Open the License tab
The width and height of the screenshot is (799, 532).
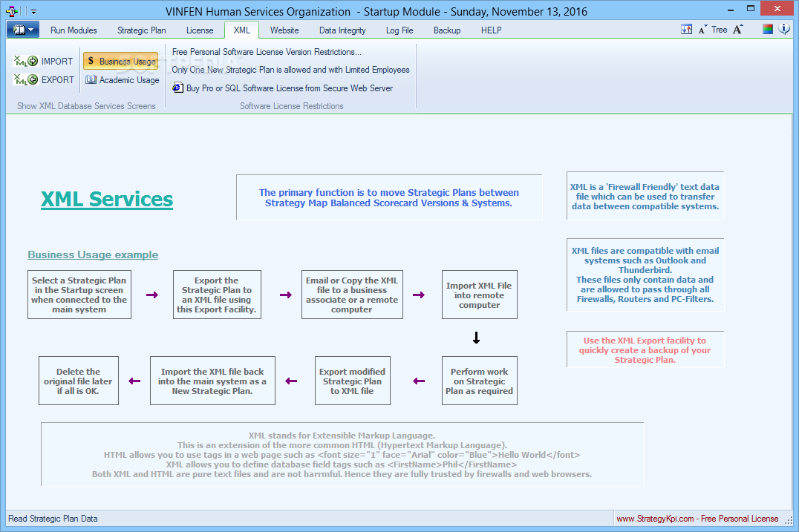200,30
